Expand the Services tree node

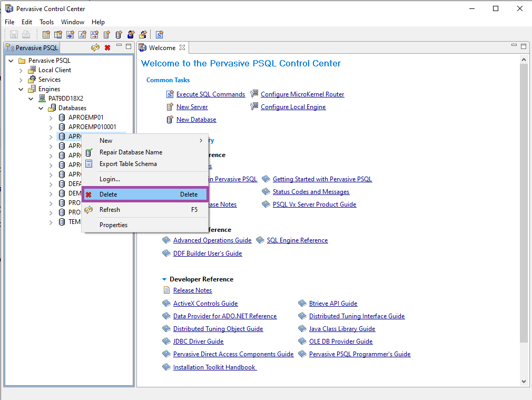click(21, 80)
